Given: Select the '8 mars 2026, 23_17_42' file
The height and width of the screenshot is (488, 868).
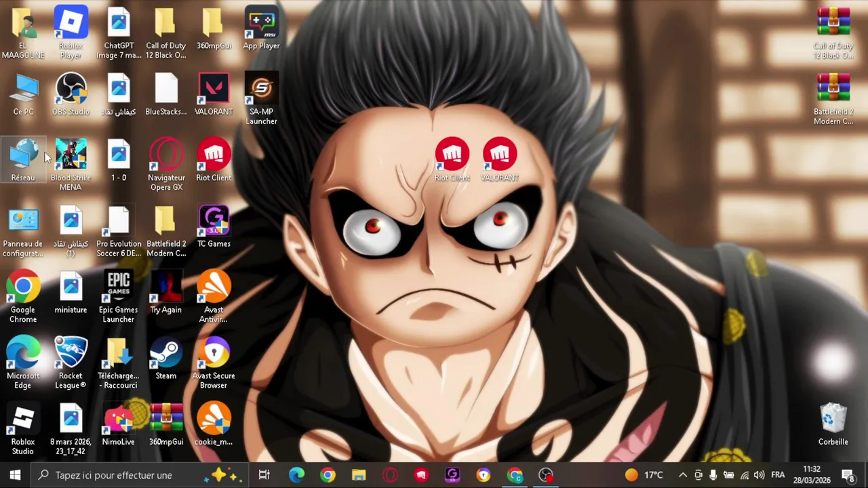Looking at the screenshot, I should click(x=71, y=430).
